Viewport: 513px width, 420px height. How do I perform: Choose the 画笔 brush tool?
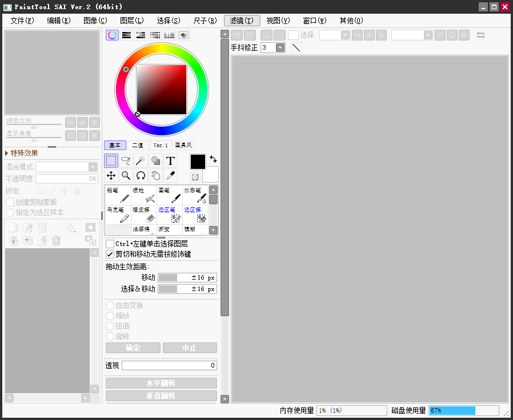[170, 195]
